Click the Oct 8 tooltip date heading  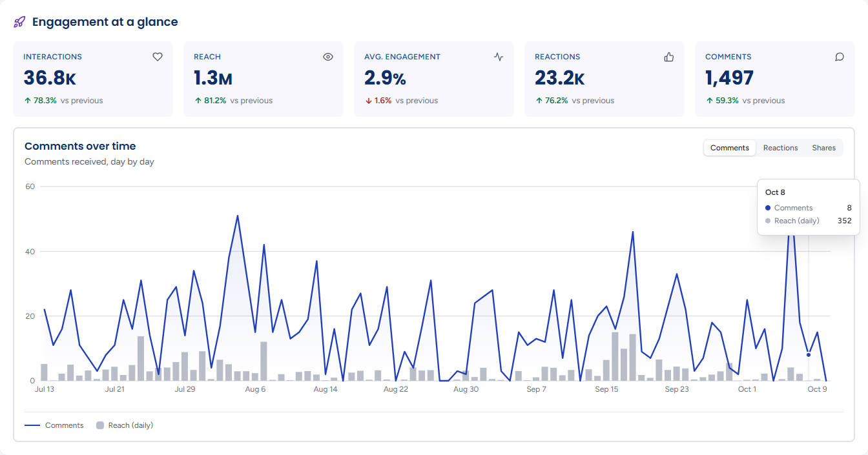click(x=775, y=192)
